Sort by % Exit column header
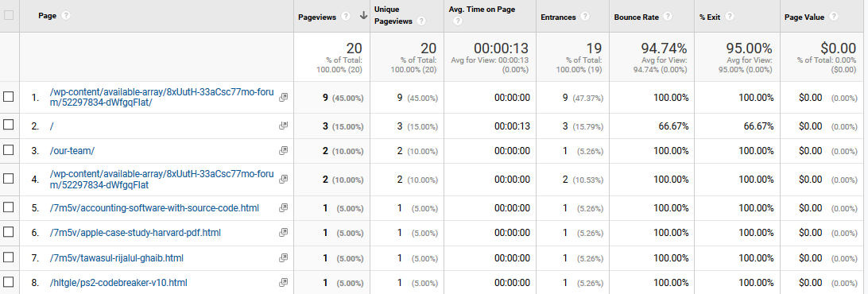The height and width of the screenshot is (294, 868). 710,17
